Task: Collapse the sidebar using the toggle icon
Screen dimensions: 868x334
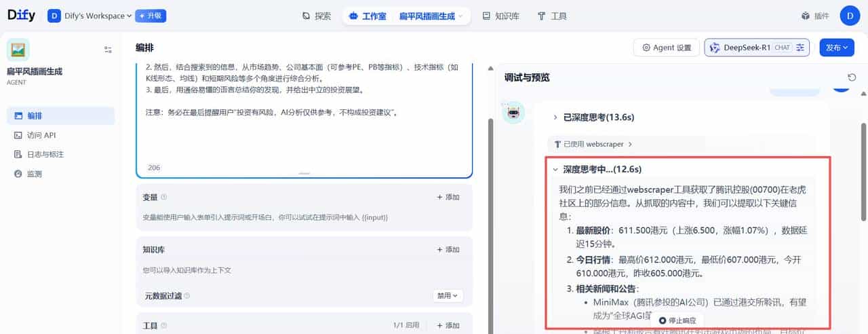Action: (x=108, y=50)
